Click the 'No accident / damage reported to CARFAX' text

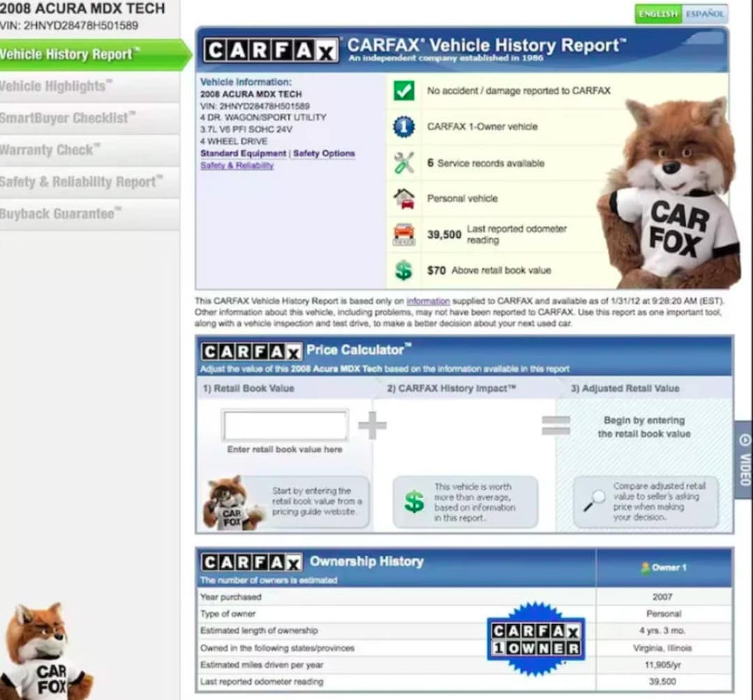coord(519,91)
